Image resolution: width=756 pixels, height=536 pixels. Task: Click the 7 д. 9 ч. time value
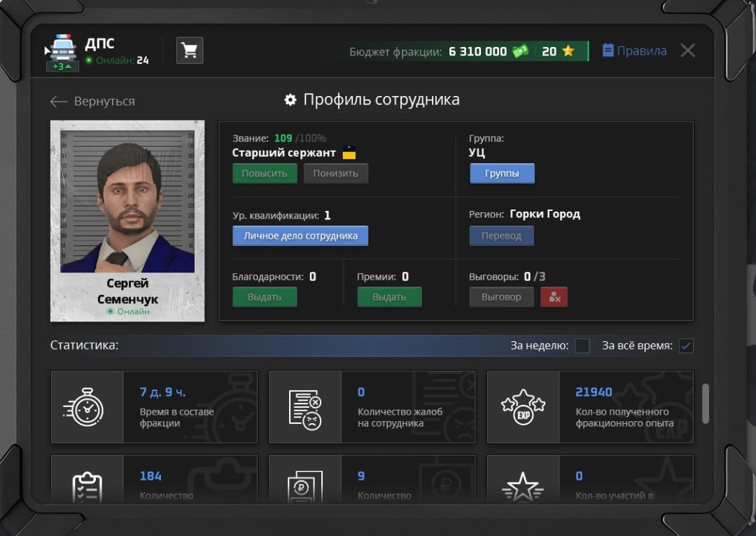coord(162,392)
